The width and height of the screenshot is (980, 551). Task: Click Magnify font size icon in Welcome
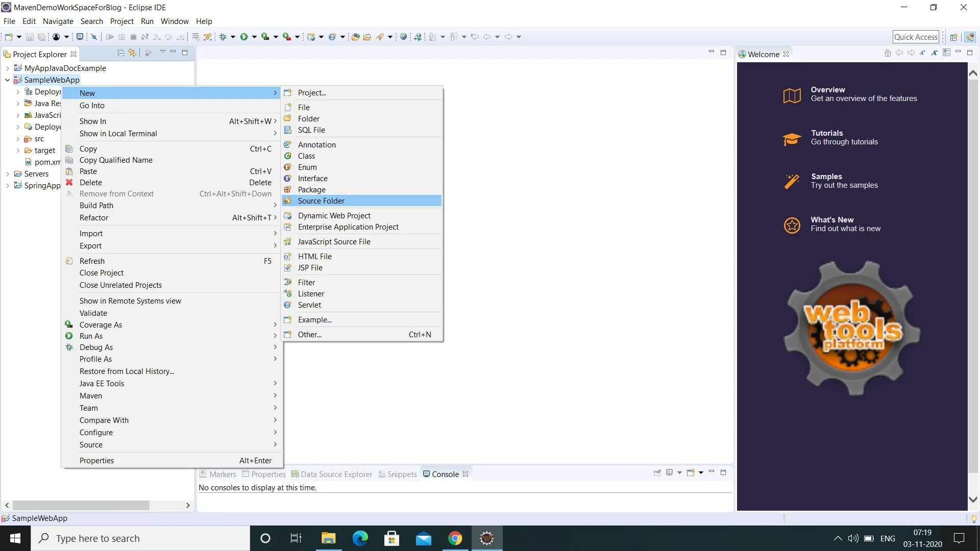pyautogui.click(x=934, y=53)
